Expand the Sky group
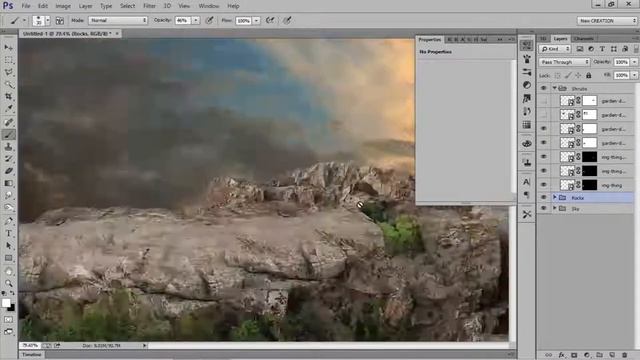Screen dimensions: 640x360 coord(555,209)
